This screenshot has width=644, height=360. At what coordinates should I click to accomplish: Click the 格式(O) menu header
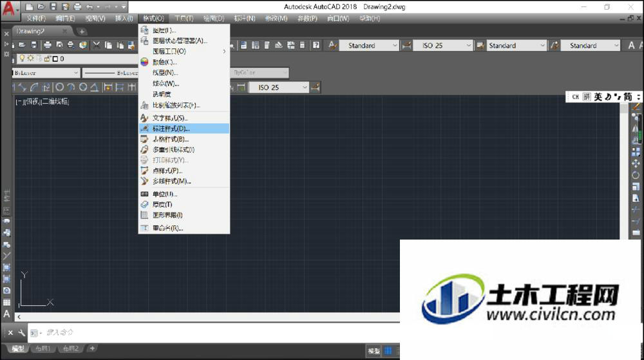[x=154, y=19]
